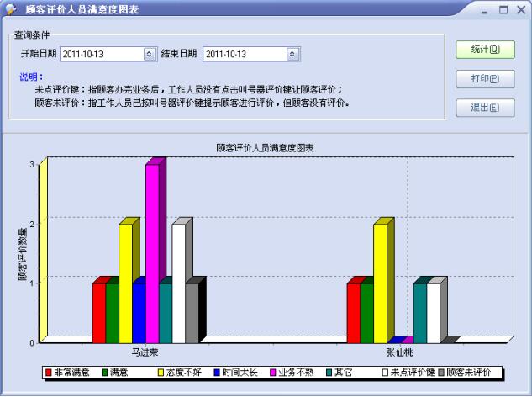Click the 打印(P) print button
Screen dimensions: 532x397
coord(485,79)
